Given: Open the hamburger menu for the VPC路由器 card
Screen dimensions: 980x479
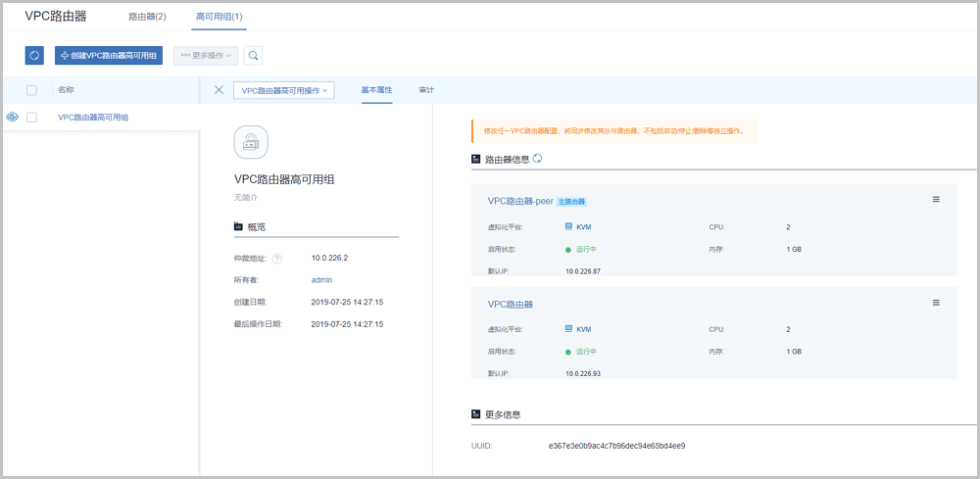Looking at the screenshot, I should point(936,303).
